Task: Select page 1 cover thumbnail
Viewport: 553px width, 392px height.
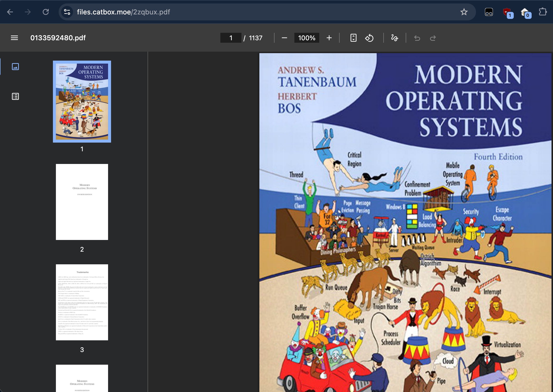Action: pos(82,102)
